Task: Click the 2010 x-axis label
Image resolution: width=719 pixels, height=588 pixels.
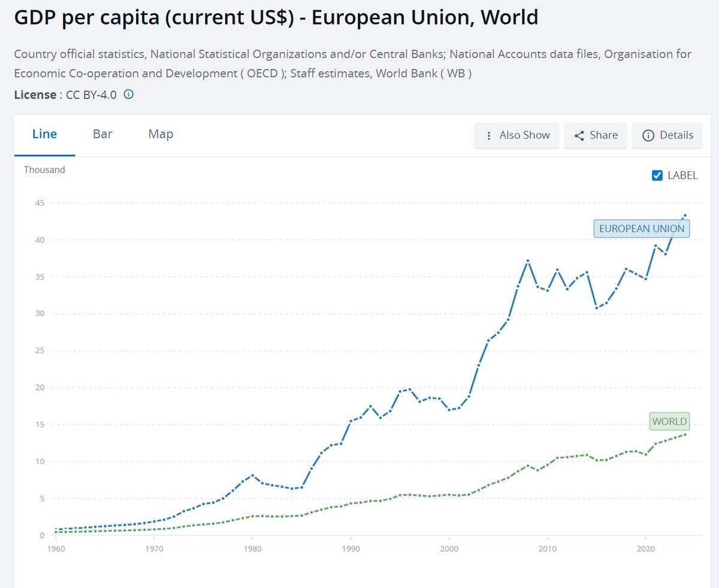Action: tap(547, 548)
